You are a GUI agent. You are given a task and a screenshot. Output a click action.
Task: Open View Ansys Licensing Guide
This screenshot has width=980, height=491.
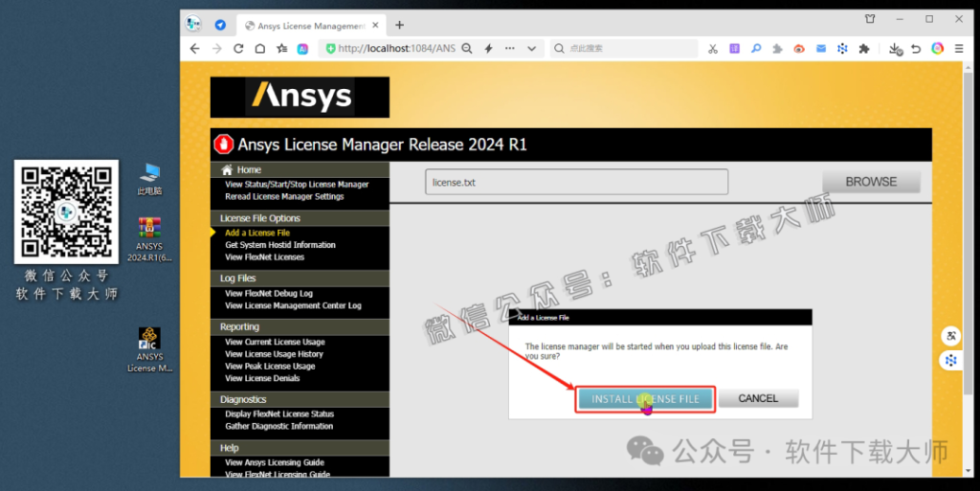(x=275, y=462)
